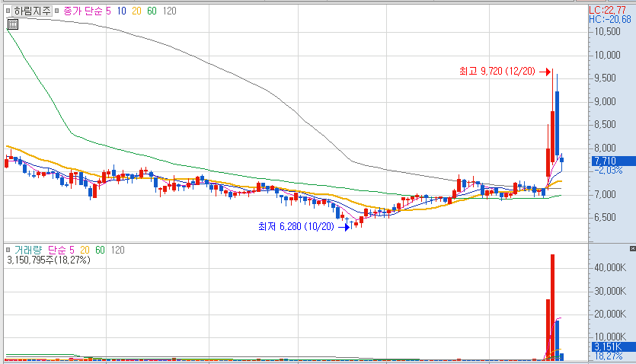Click the 20,000K volume axis label
The height and width of the screenshot is (364, 636).
coord(610,315)
